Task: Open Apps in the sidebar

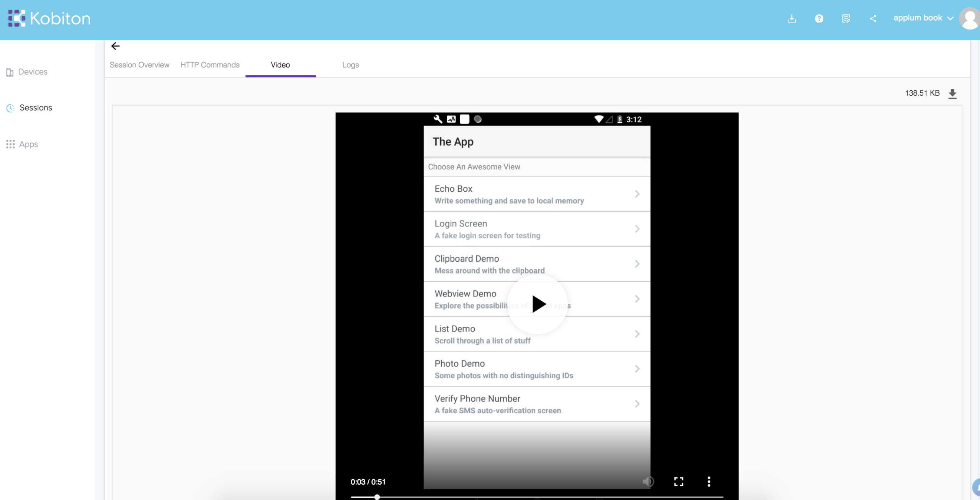Action: 28,144
